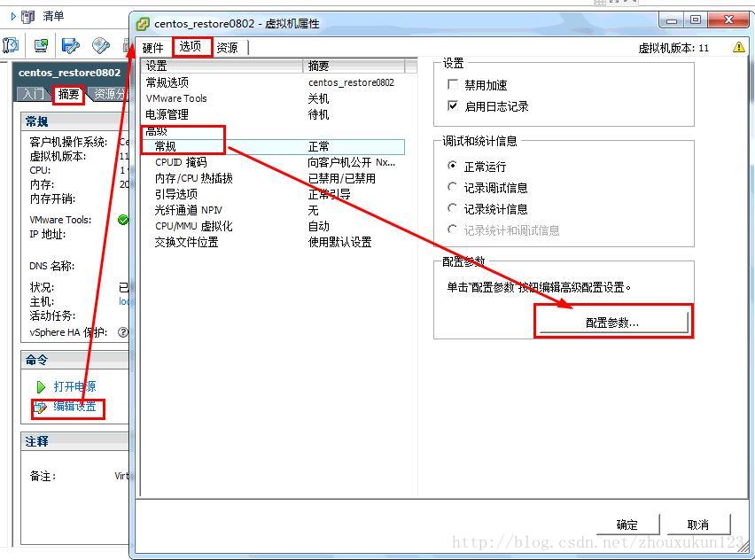Open the 资源分配 tab in vSphere
The width and height of the screenshot is (755, 560).
[110, 94]
